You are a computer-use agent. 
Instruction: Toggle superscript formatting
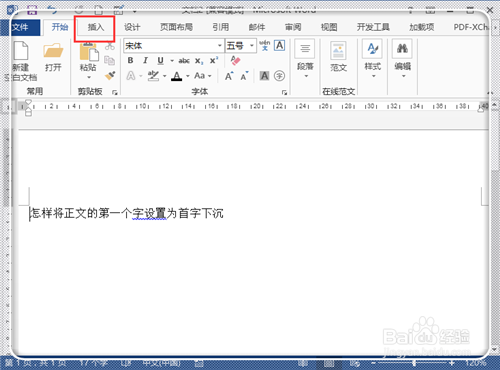point(214,60)
